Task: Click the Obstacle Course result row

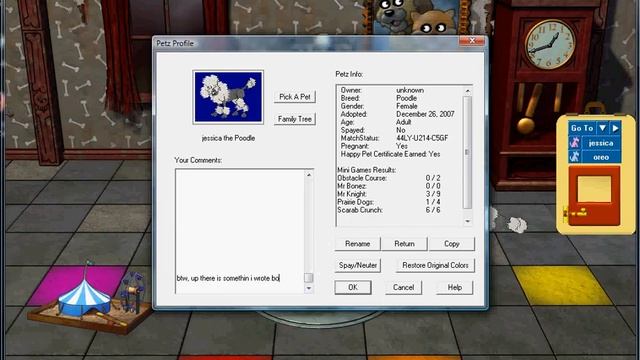Action: [x=389, y=178]
